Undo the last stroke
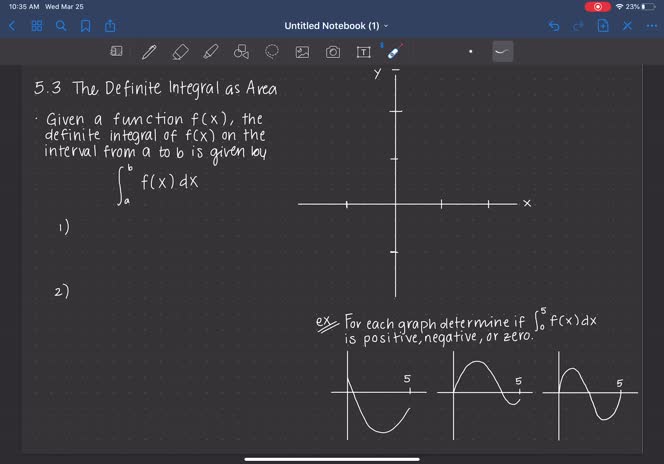 (554, 25)
